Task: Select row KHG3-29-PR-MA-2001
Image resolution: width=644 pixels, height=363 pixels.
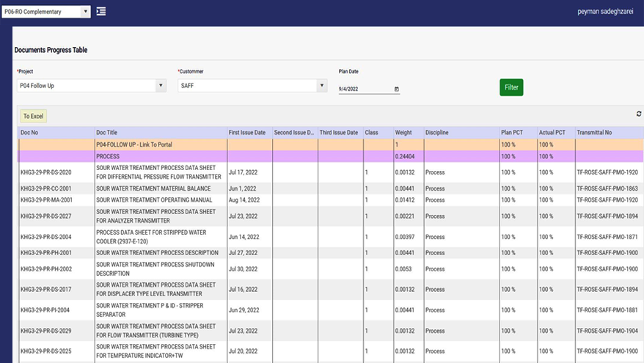Action: point(46,199)
